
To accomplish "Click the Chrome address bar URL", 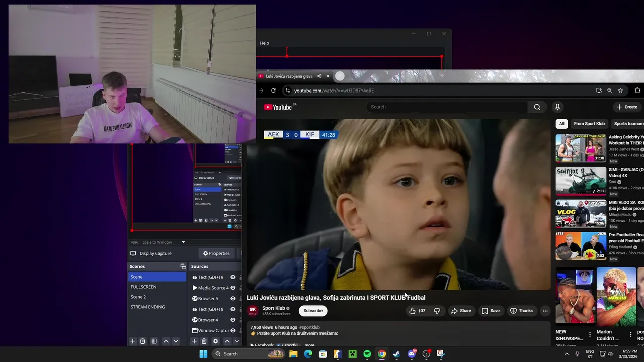I will (334, 90).
